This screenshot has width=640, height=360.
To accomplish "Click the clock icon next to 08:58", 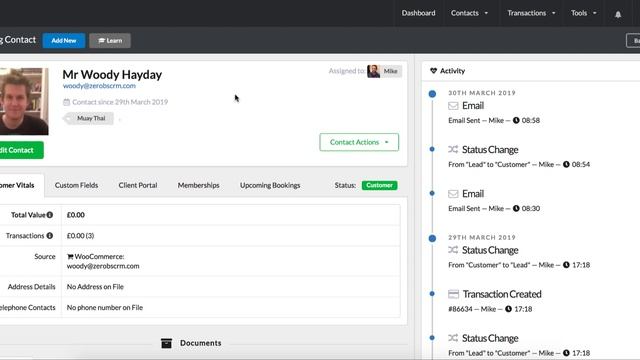I will (516, 120).
